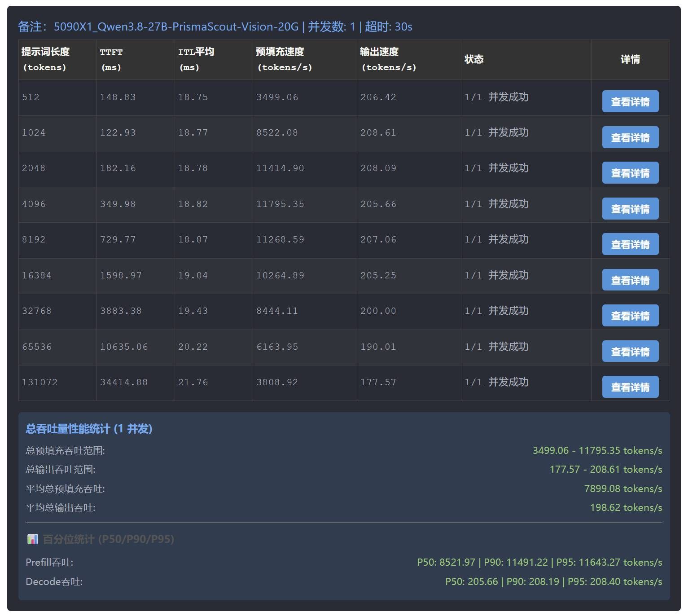Click ITL value 19.04
The image size is (684, 616).
(193, 275)
